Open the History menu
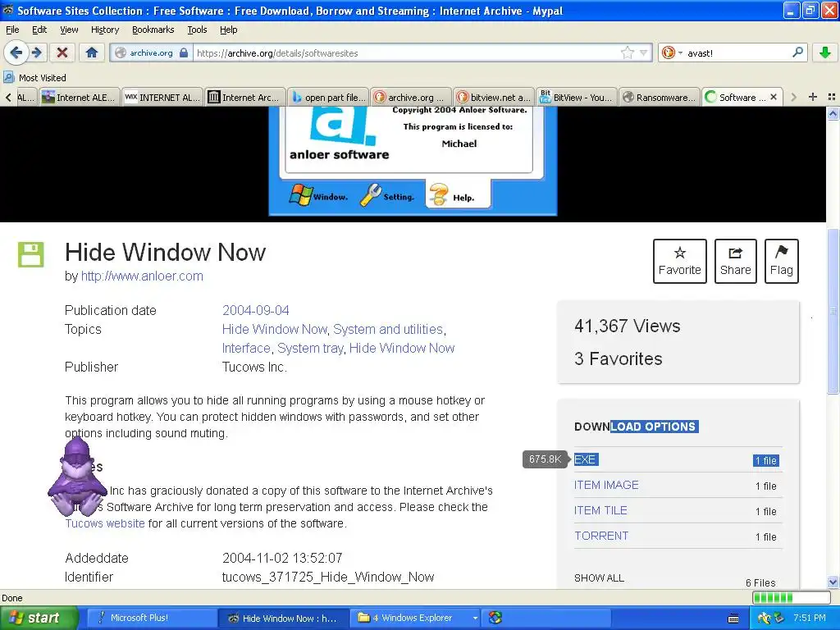Image resolution: width=840 pixels, height=630 pixels. 104,30
